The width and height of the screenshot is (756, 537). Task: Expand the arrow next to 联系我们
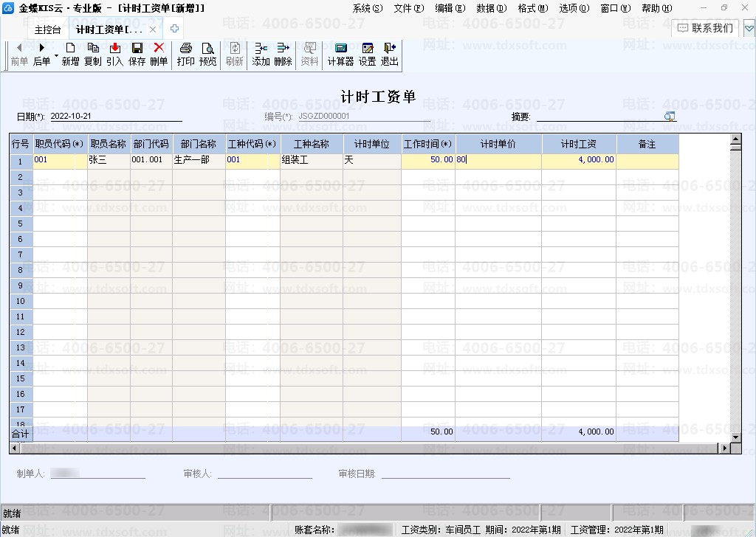[x=749, y=29]
